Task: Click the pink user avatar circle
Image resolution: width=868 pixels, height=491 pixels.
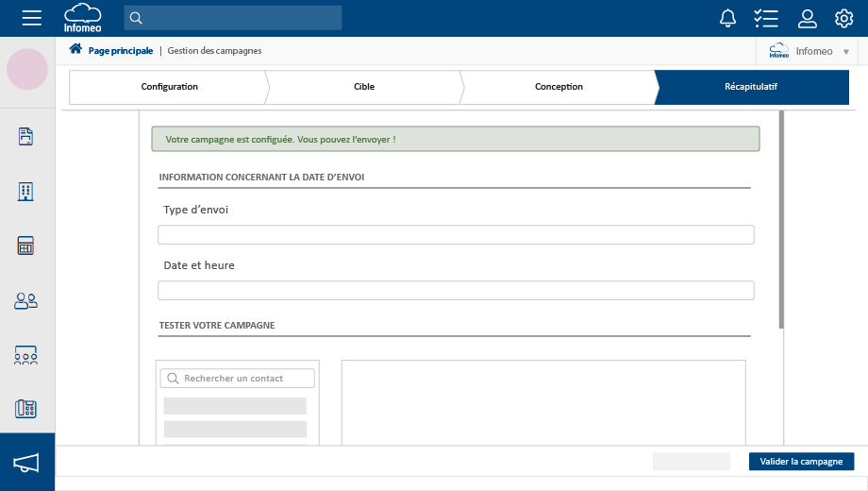Action: pyautogui.click(x=27, y=69)
